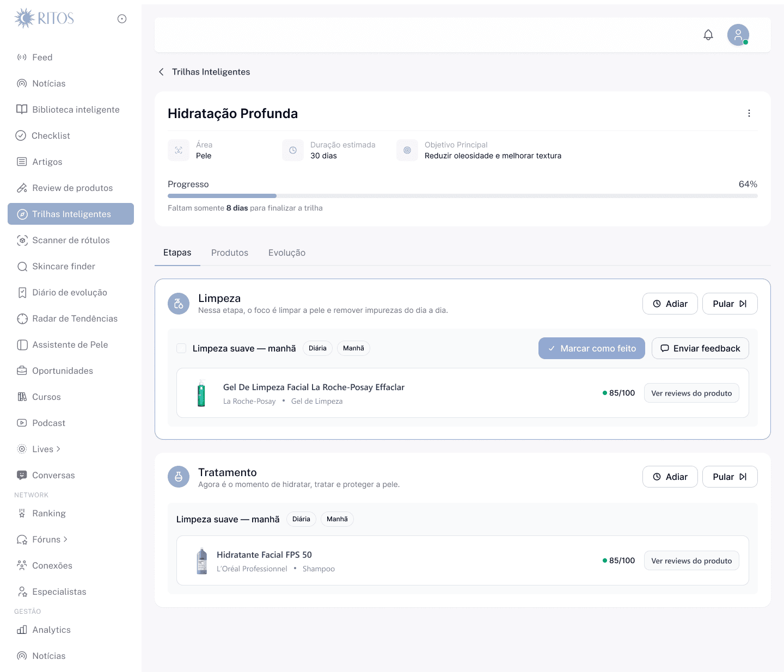This screenshot has height=672, width=784.
Task: Go back using the arrow beside Trilhas Inteligentes
Action: (x=161, y=72)
